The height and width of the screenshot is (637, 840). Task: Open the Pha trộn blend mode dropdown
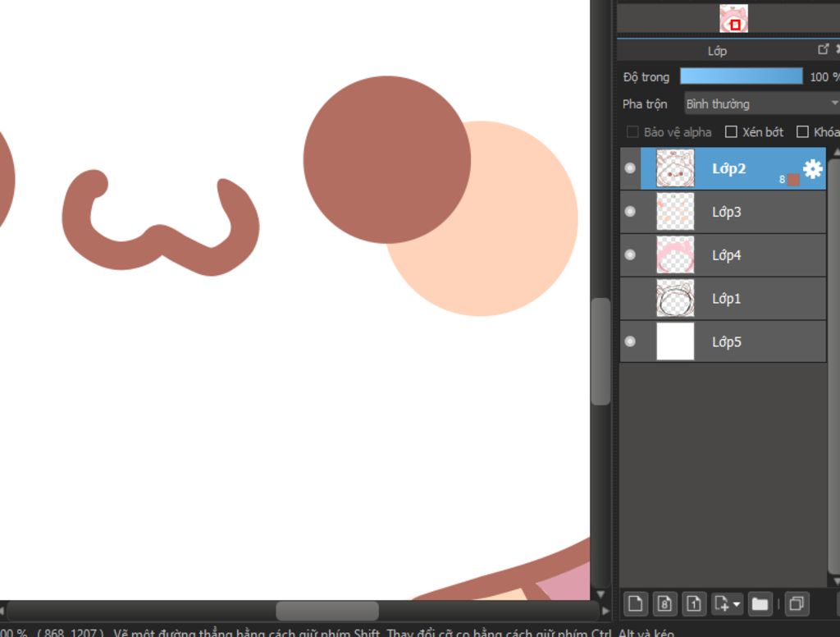762,103
